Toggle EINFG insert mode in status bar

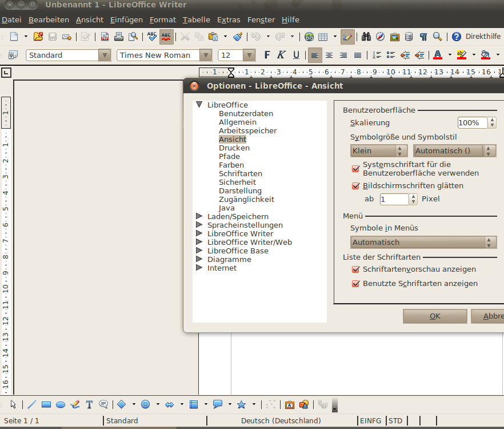coord(371,420)
